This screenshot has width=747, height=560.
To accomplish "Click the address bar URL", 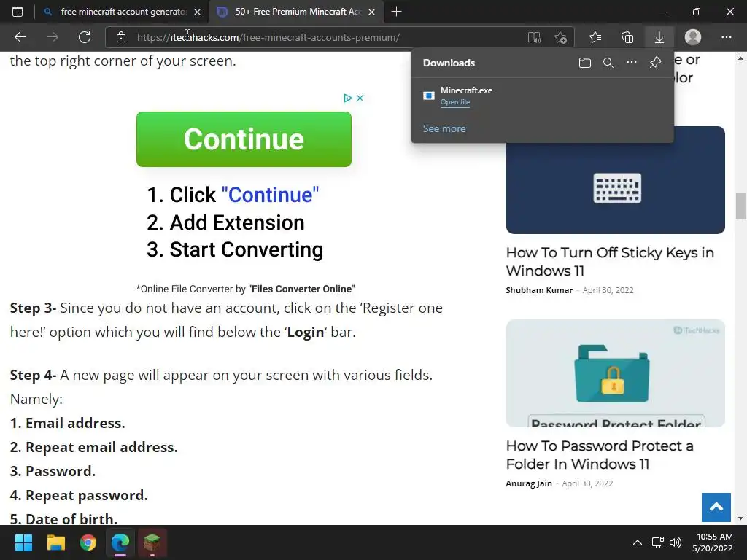I will tap(268, 37).
